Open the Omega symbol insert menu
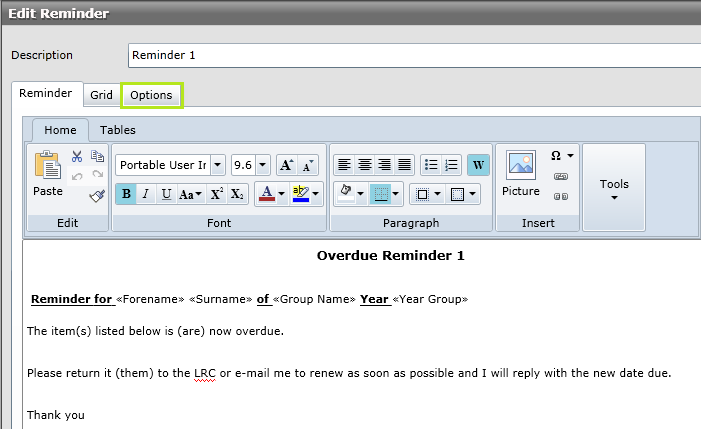The image size is (701, 429). 562,156
